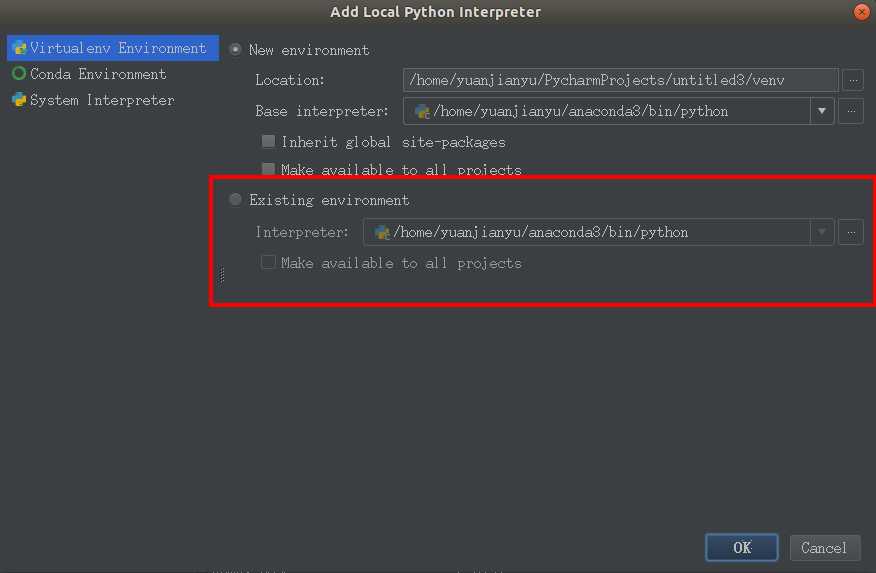This screenshot has width=876, height=573.
Task: Switch to System Interpreter in the sidebar
Action: [102, 100]
